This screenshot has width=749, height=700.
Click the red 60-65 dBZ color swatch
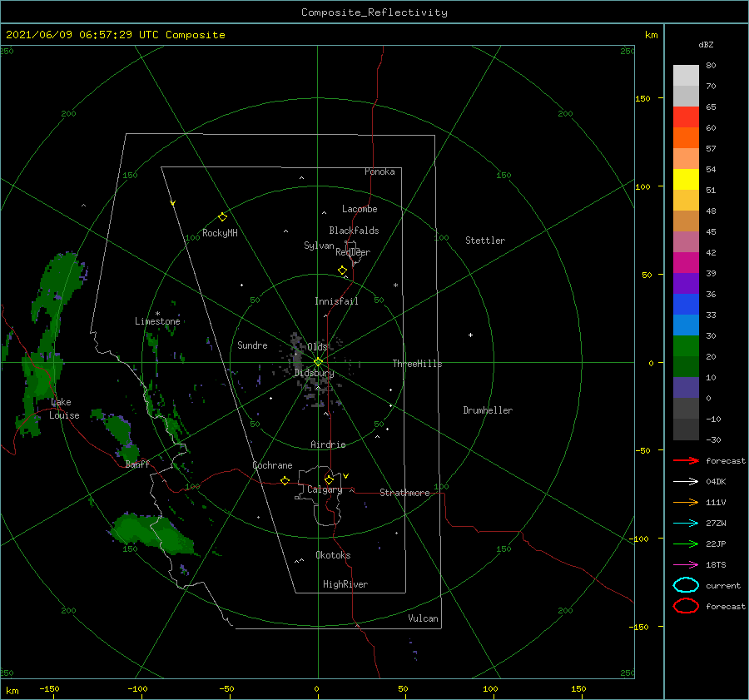(686, 117)
